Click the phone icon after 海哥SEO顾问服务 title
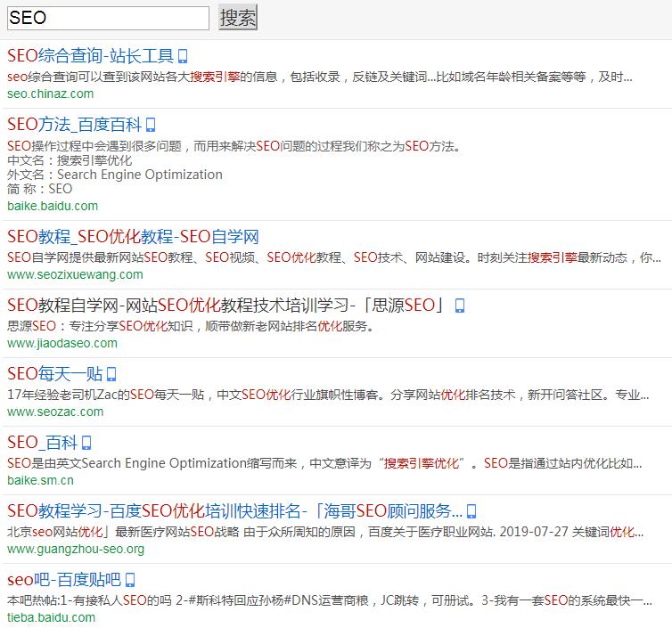This screenshot has height=628, width=672. [x=471, y=511]
